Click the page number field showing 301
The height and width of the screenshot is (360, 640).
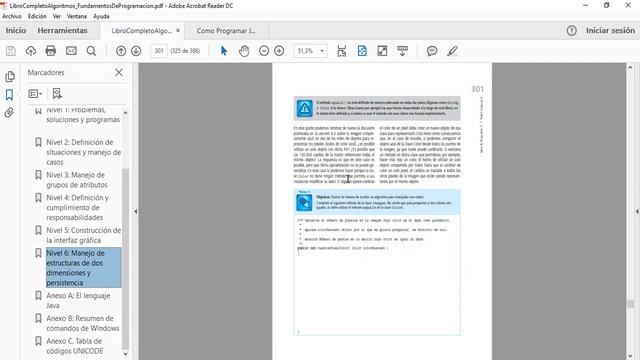[x=159, y=51]
